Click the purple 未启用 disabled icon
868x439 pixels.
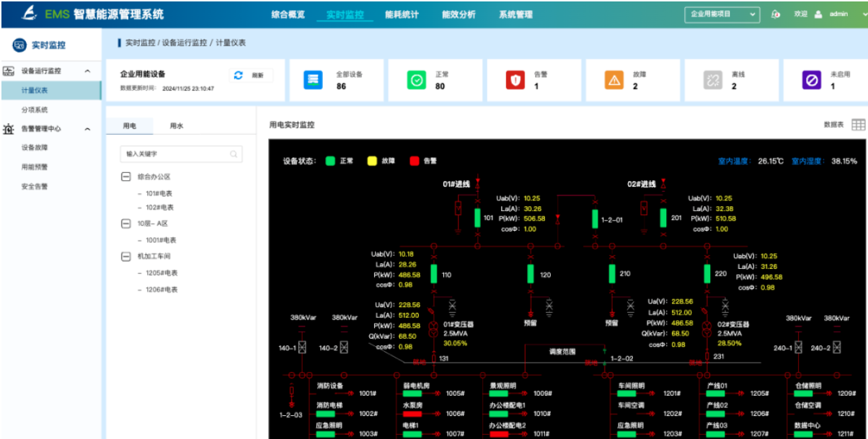coord(812,80)
